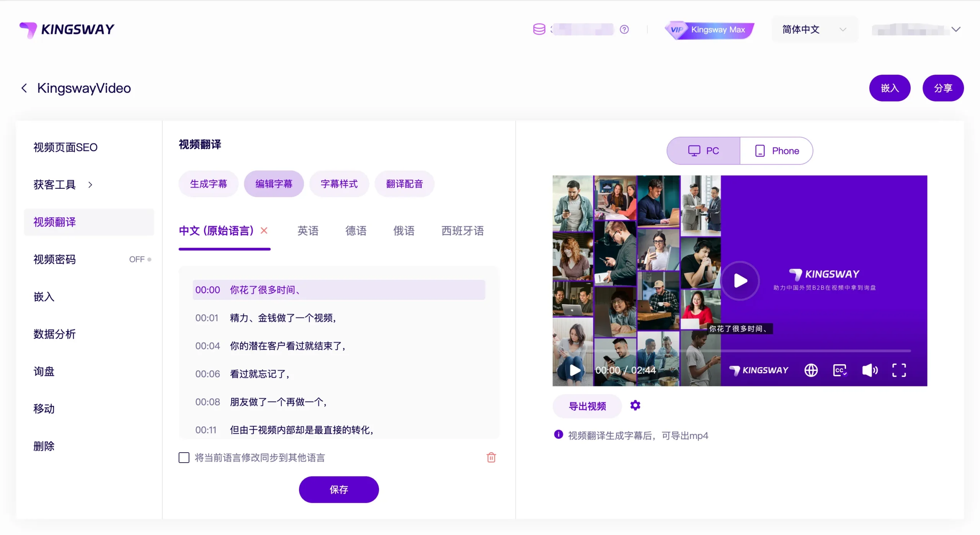
Task: Mute the video using speaker icon
Action: coord(869,370)
